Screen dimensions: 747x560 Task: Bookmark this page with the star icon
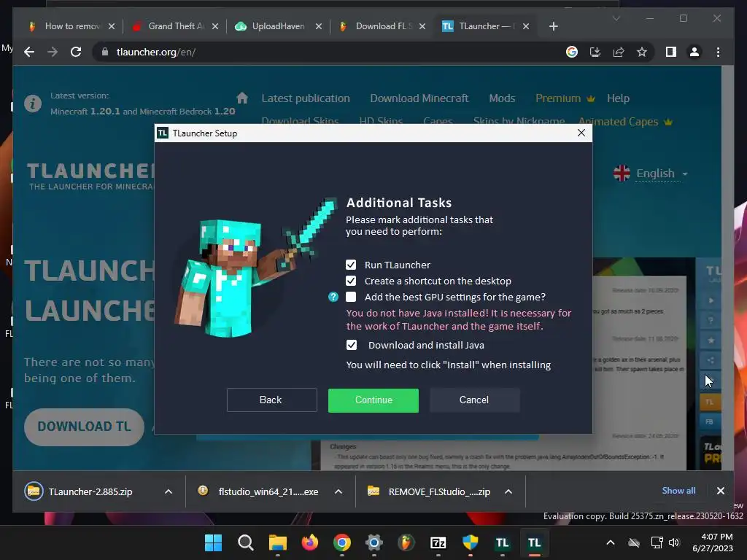(x=642, y=52)
